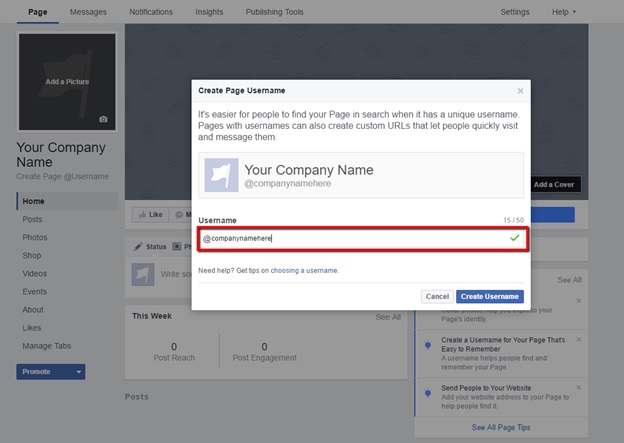Image resolution: width=624 pixels, height=443 pixels.
Task: Open the choosing a username help link
Action: tap(304, 270)
